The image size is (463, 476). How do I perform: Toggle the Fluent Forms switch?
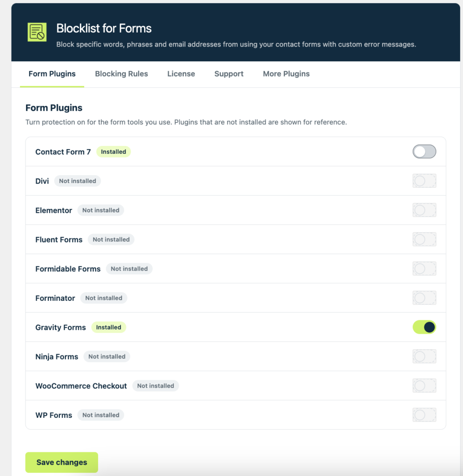point(424,239)
